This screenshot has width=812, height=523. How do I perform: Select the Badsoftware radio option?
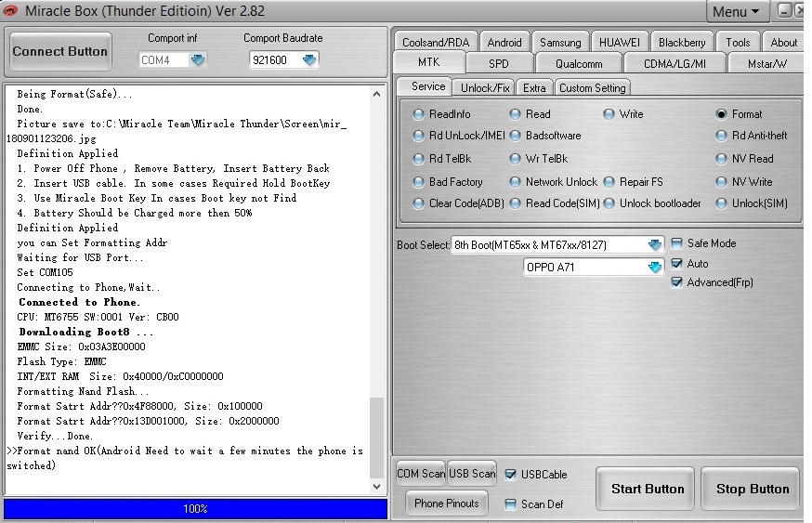coord(515,136)
